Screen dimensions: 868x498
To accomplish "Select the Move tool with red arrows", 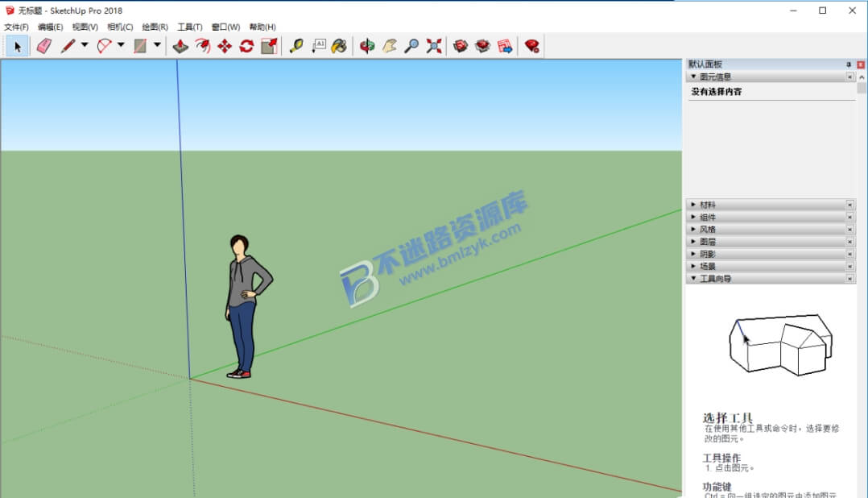I will point(225,46).
